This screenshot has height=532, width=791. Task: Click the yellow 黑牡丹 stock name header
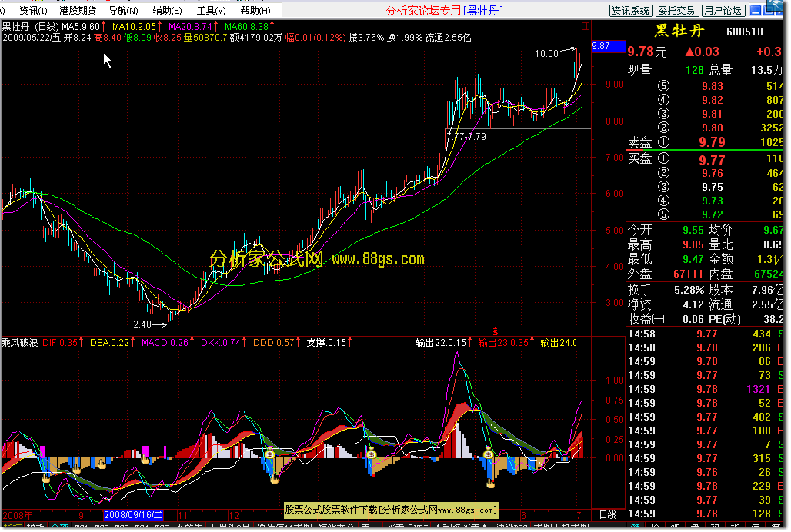(679, 32)
